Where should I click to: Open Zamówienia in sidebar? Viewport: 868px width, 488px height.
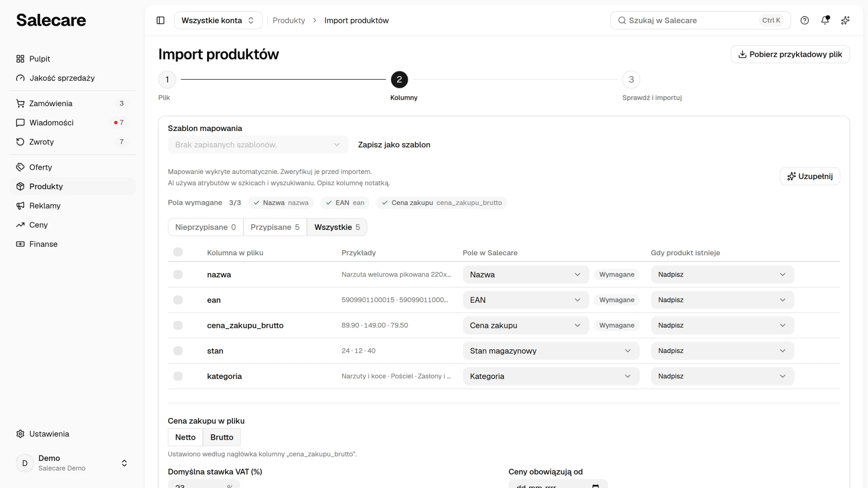tap(72, 103)
